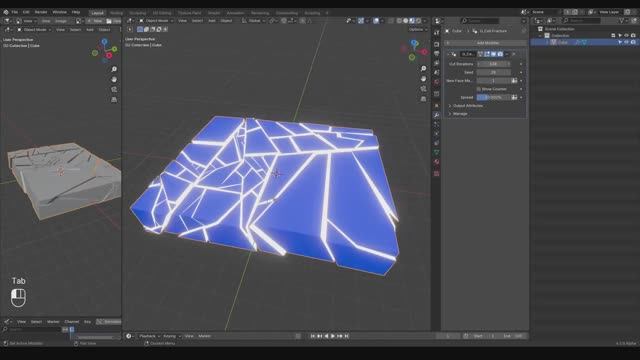Screen dimensions: 640x360
Task: Toggle camera view icon in left viewport
Action: (x=114, y=89)
